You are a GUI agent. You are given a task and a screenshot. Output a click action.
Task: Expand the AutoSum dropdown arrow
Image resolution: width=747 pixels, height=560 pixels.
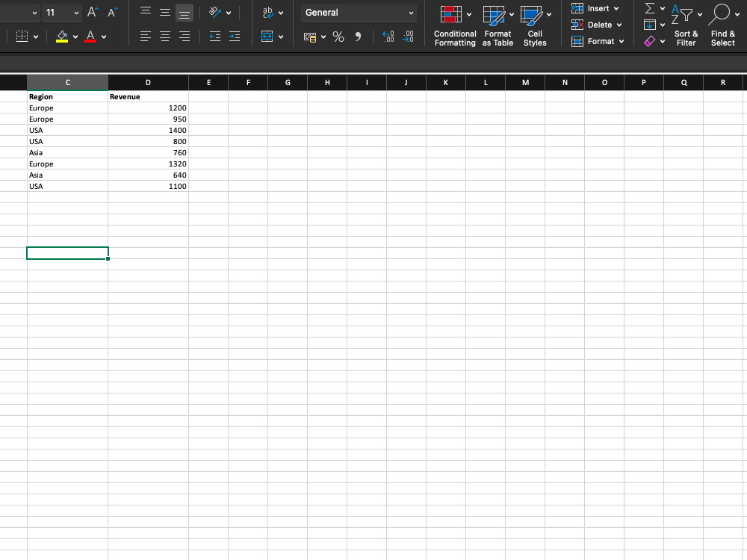pos(662,8)
